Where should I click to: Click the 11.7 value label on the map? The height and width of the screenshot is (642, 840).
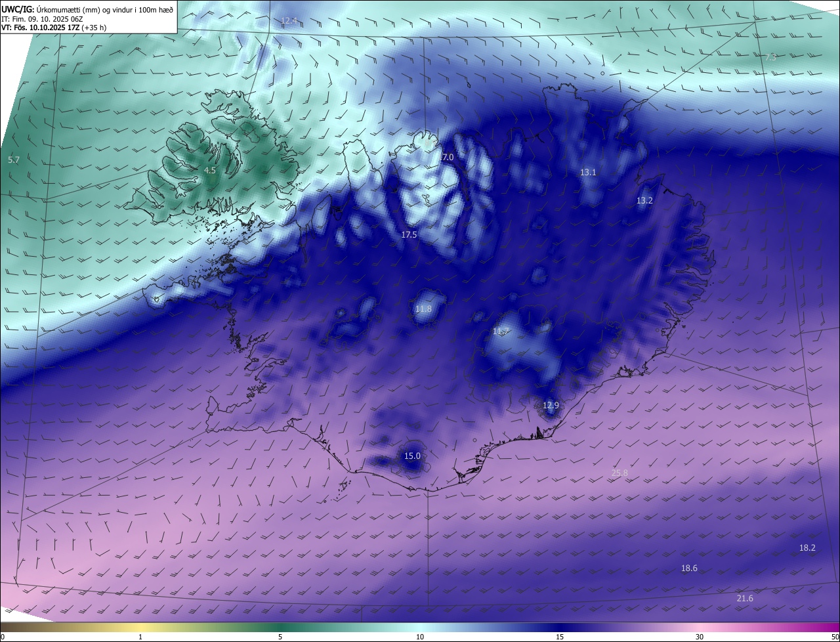pos(501,332)
